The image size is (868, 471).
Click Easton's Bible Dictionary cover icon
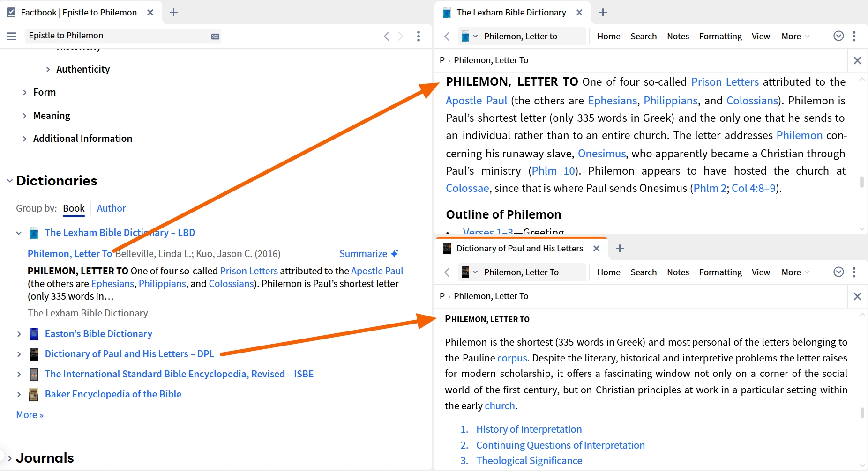(34, 334)
